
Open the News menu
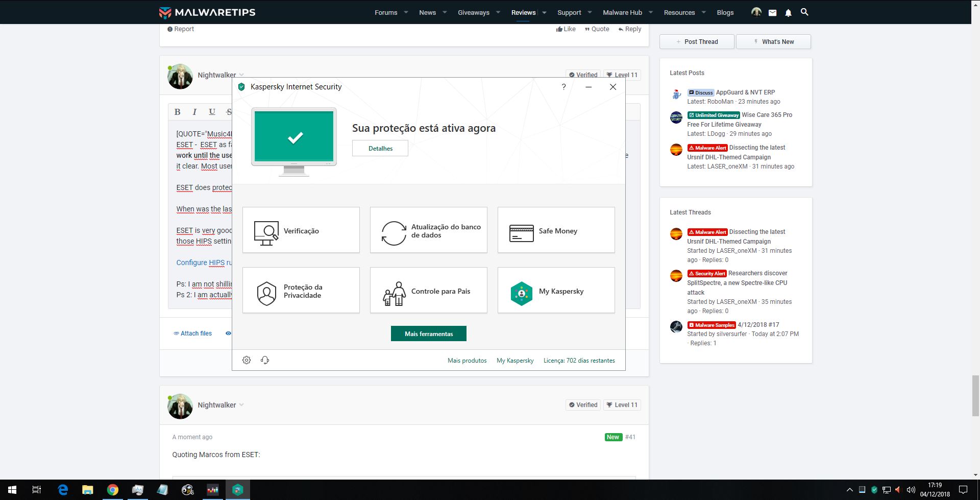428,12
